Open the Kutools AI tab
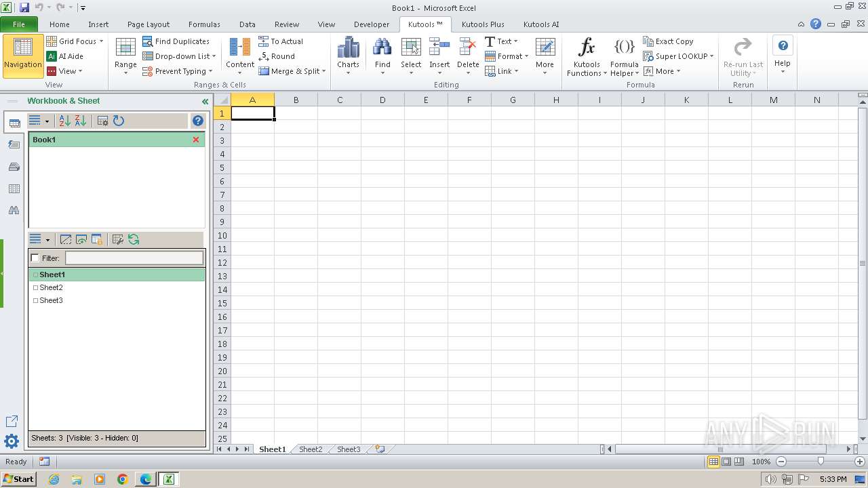Viewport: 868px width, 488px height. 541,24
